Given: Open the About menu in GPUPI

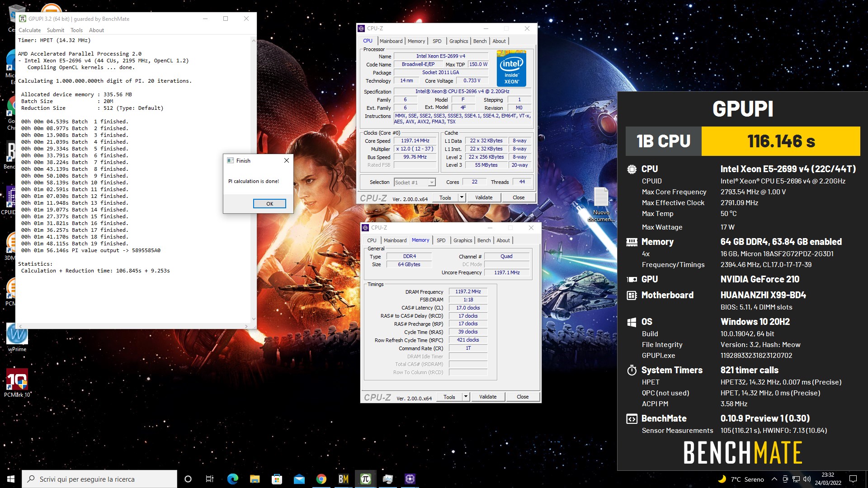Looking at the screenshot, I should (96, 30).
